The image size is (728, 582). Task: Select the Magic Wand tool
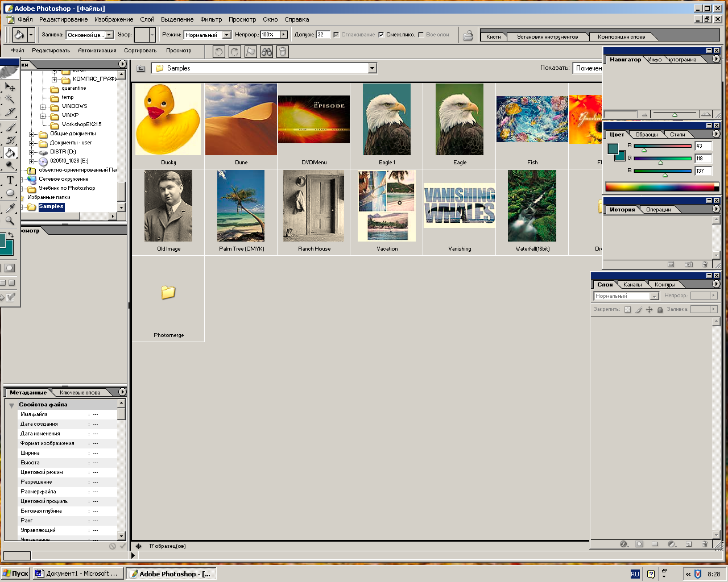click(10, 99)
